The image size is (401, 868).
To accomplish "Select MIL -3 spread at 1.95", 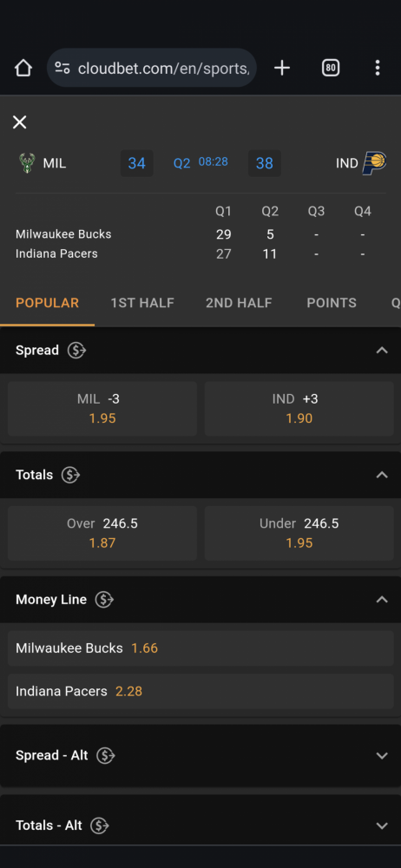I will pos(102,409).
